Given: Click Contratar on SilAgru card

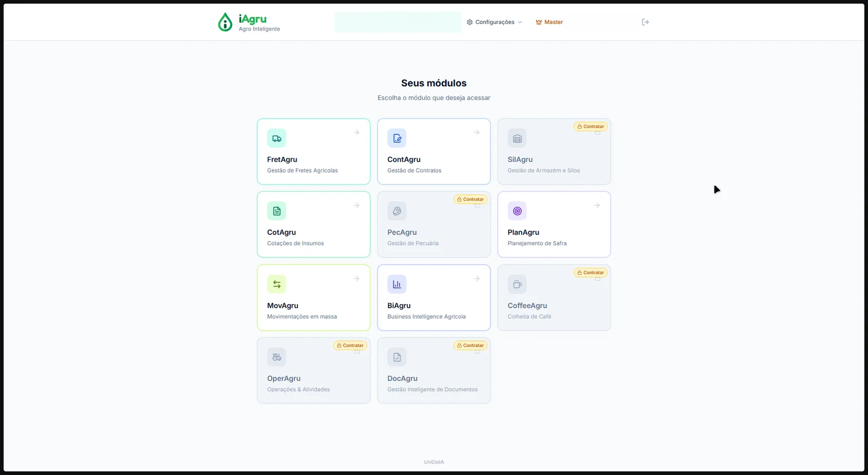Looking at the screenshot, I should (590, 126).
